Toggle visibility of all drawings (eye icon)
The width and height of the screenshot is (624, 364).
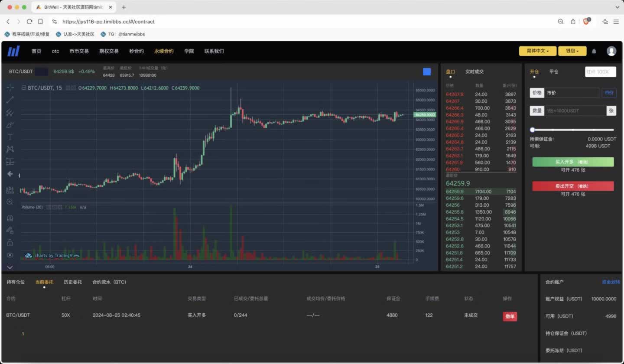tap(10, 255)
